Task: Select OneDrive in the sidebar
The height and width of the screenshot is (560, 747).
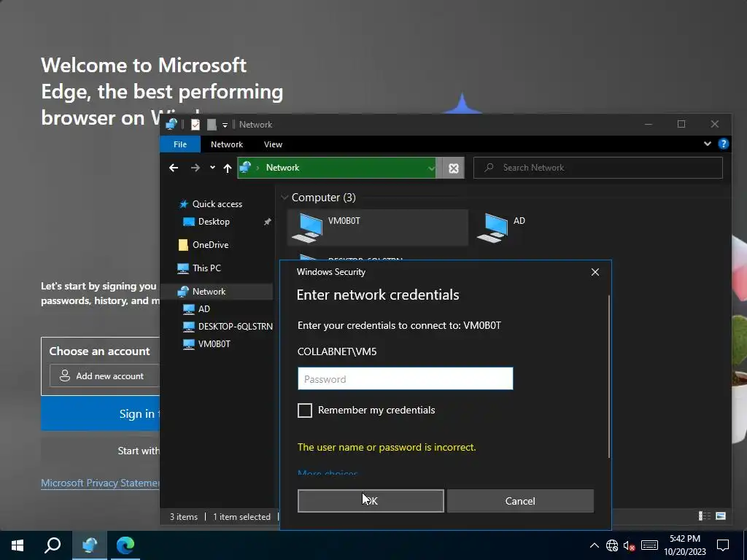Action: pyautogui.click(x=204, y=245)
